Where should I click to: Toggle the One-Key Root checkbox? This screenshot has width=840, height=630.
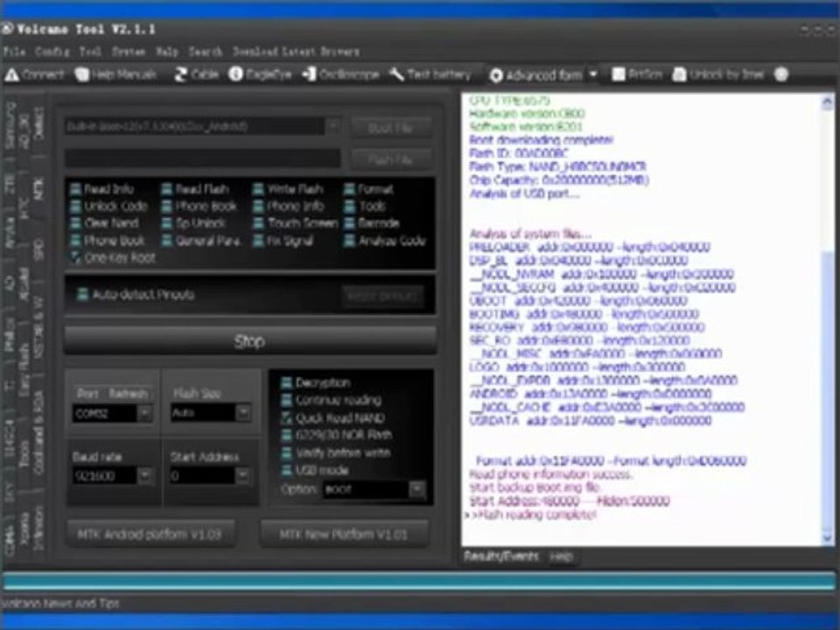(x=76, y=258)
